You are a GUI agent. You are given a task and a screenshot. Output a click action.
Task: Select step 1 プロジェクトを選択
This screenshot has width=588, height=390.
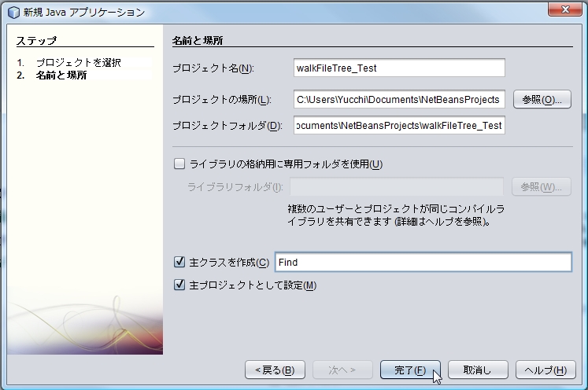pyautogui.click(x=77, y=62)
